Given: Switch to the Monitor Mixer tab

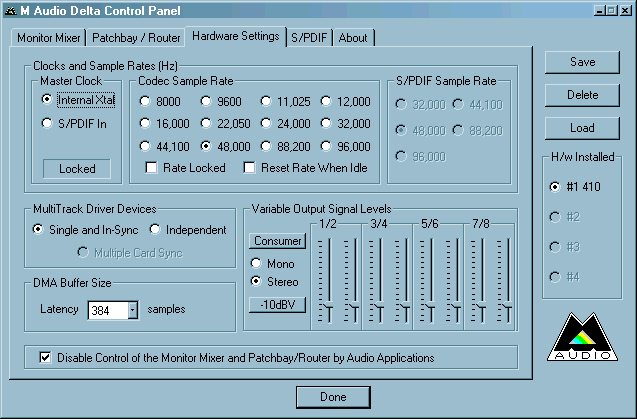Looking at the screenshot, I should (49, 38).
